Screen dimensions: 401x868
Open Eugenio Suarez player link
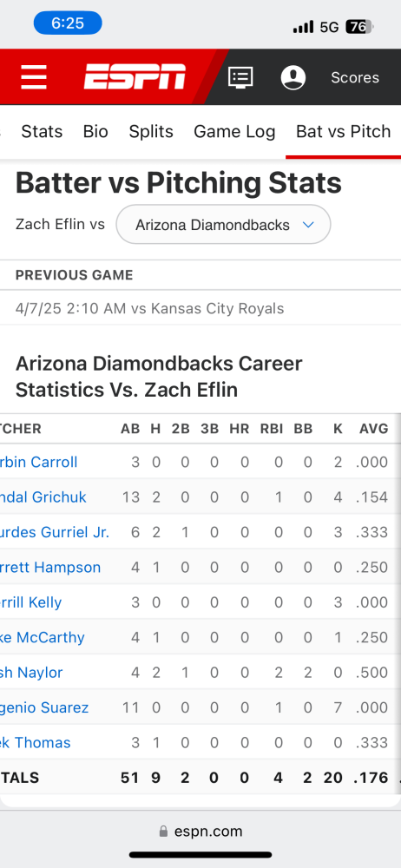[x=44, y=707]
